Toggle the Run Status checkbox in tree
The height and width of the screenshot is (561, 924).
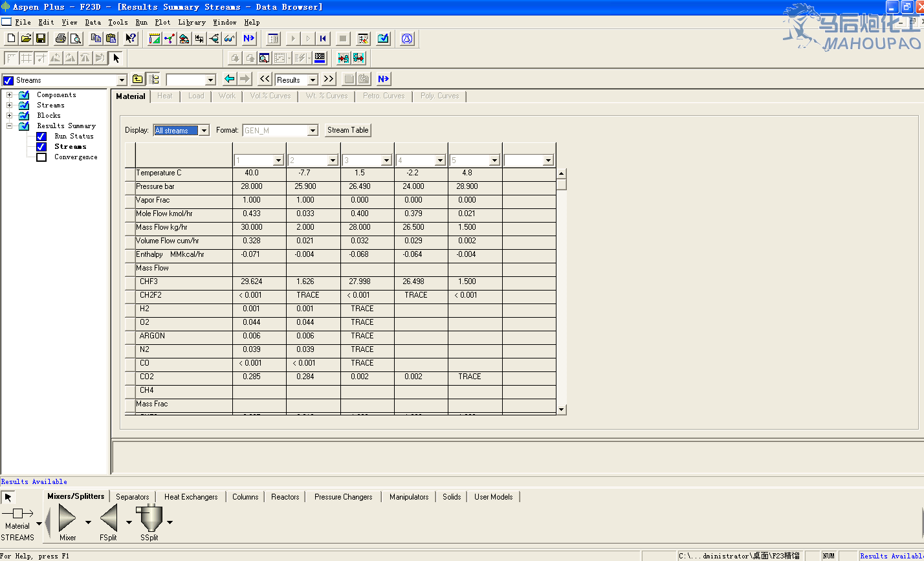tap(41, 137)
